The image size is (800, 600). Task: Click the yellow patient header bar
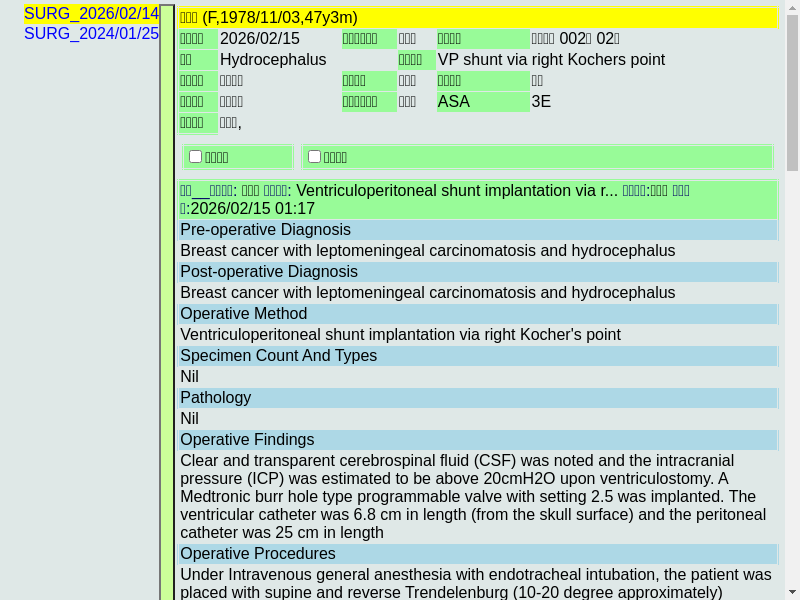[x=478, y=17]
